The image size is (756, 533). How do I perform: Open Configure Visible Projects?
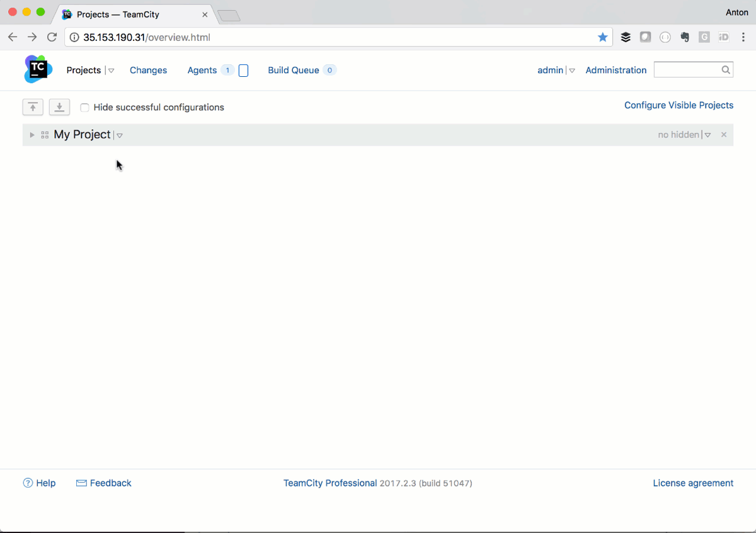coord(679,105)
